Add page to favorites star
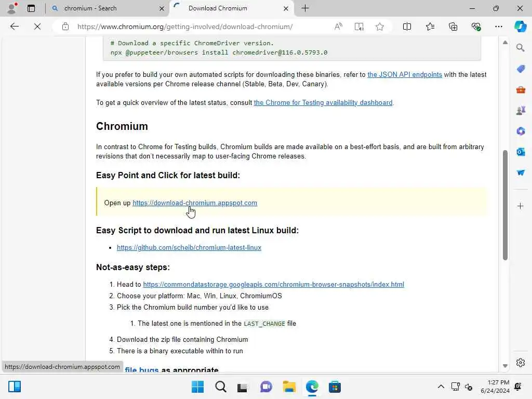The height and width of the screenshot is (399, 532). pos(380,26)
